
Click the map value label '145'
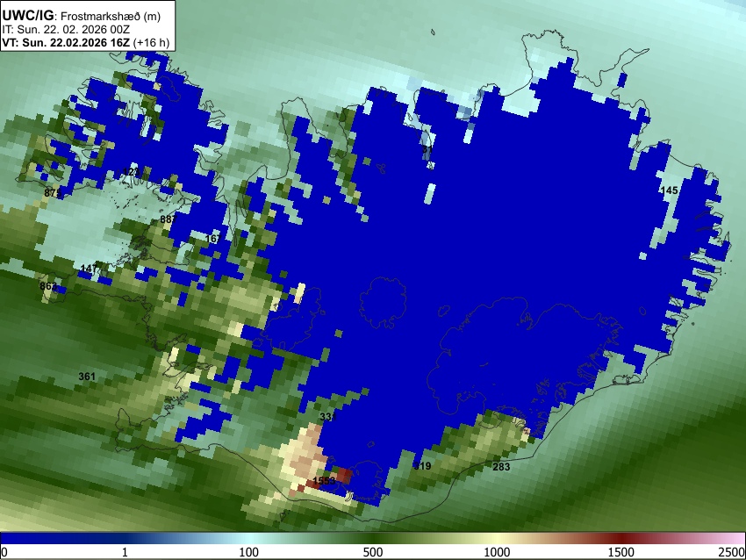click(x=669, y=190)
